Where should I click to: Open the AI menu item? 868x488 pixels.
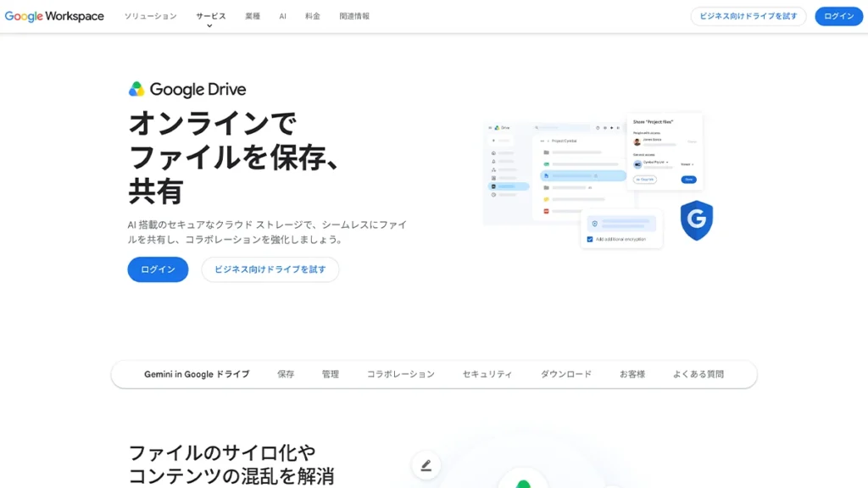282,16
